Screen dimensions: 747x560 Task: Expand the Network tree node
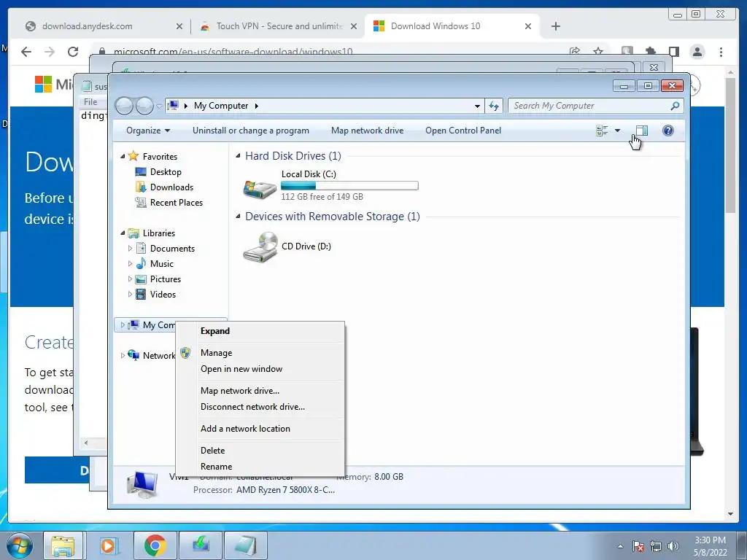click(123, 355)
